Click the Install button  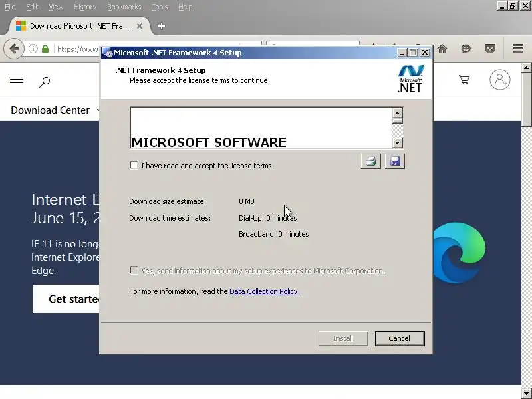pyautogui.click(x=343, y=338)
